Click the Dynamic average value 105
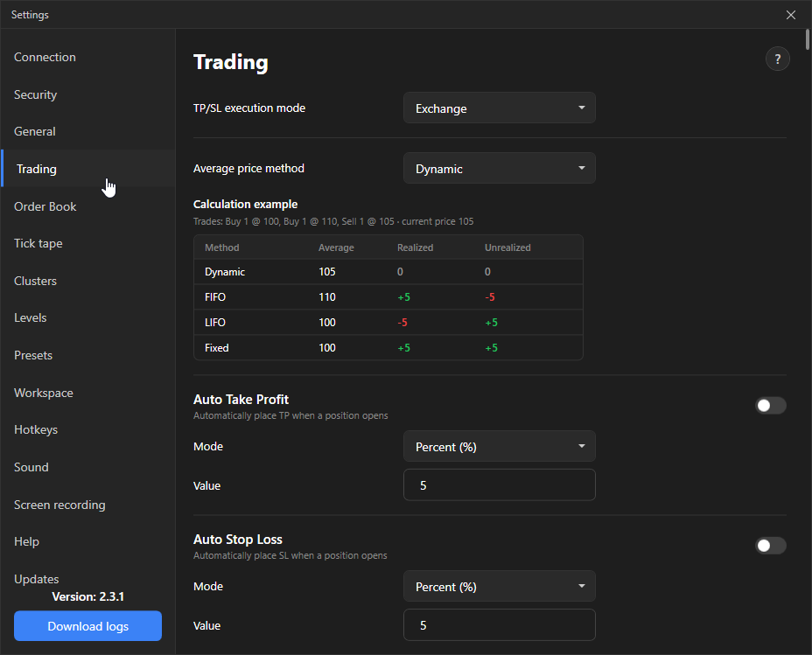The height and width of the screenshot is (655, 812). click(x=326, y=272)
